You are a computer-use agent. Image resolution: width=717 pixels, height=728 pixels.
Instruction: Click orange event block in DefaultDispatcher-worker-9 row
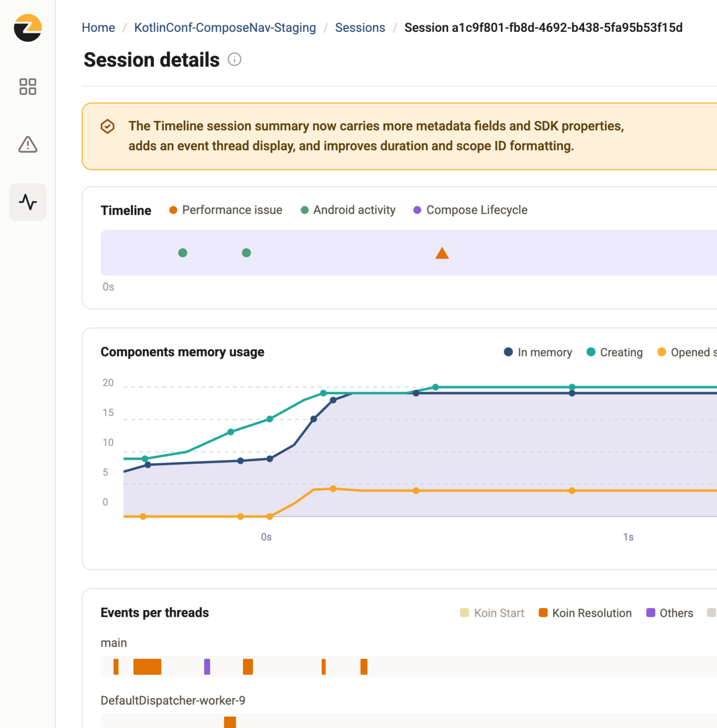point(230,722)
